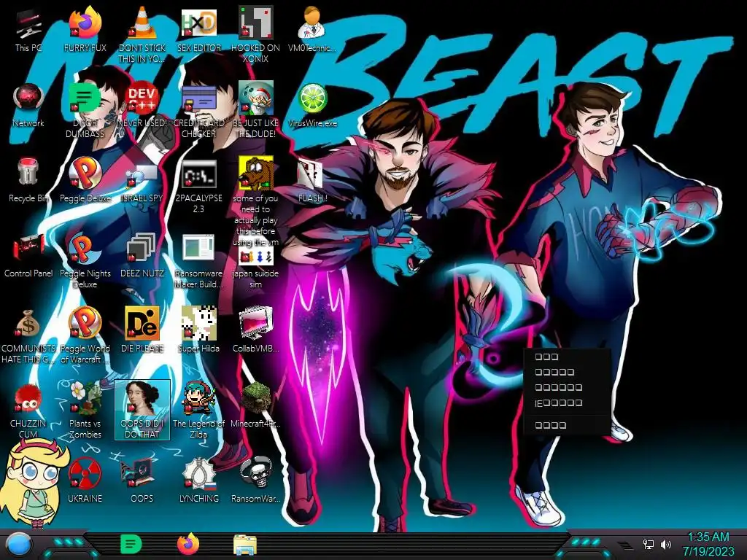The height and width of the screenshot is (560, 747).
Task: Select the DEEZ NUTZ stacked windows icon
Action: (142, 255)
